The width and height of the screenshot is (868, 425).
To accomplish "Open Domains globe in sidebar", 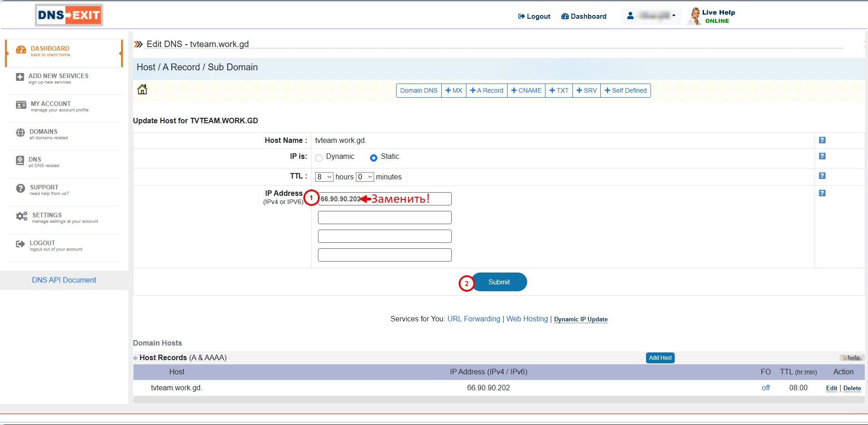I will (x=21, y=133).
